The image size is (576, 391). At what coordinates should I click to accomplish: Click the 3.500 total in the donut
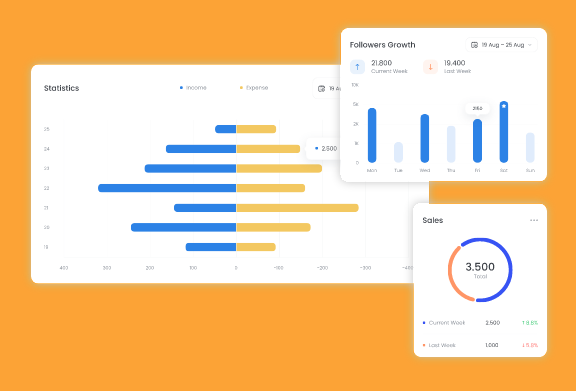click(x=480, y=267)
